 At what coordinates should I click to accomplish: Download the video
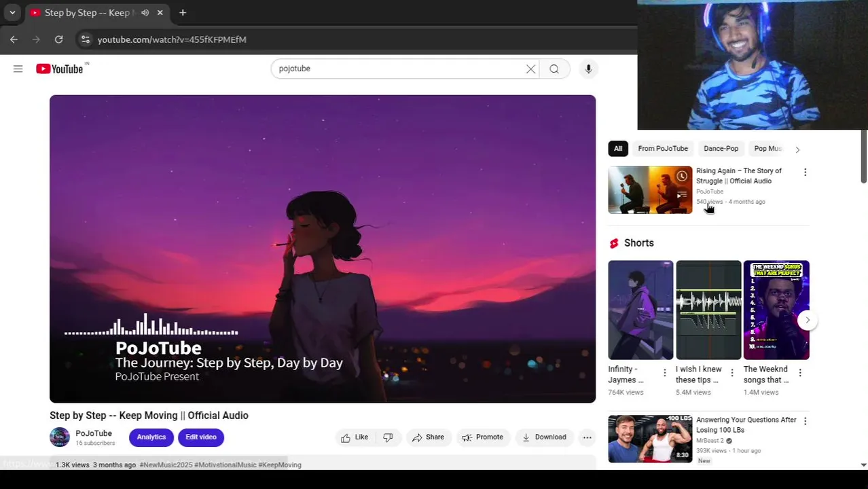pos(544,437)
